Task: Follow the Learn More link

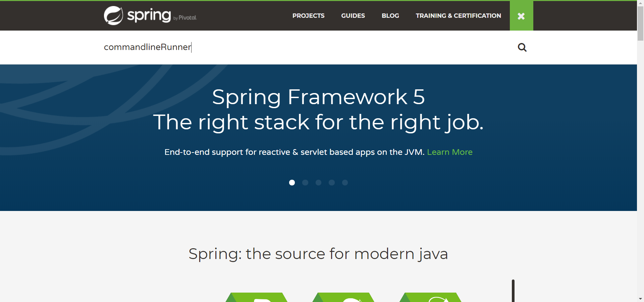Action: [449, 152]
